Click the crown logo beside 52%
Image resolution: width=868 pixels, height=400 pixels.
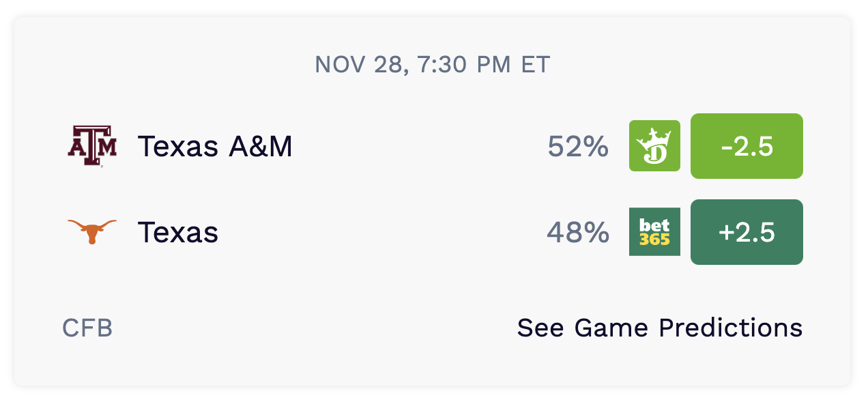654,146
